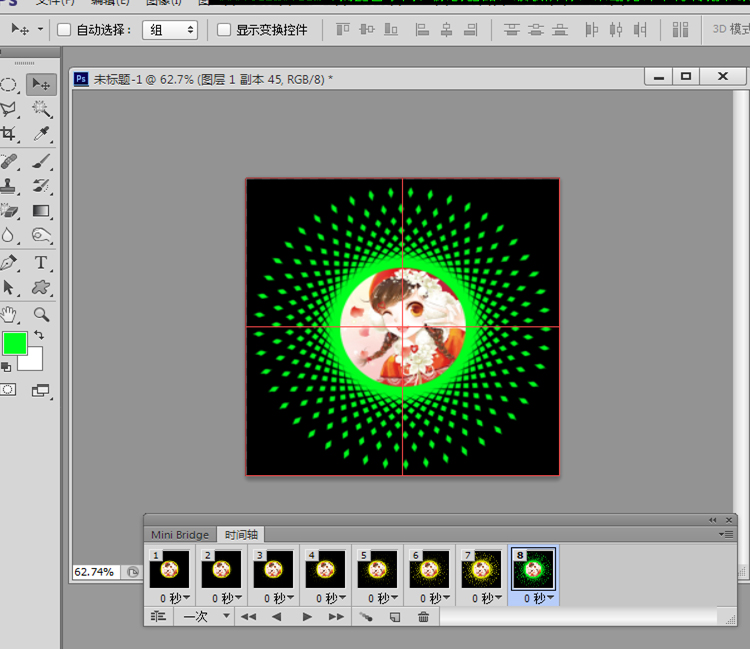This screenshot has width=750, height=649.
Task: Click the white background color swatch
Action: (35, 362)
